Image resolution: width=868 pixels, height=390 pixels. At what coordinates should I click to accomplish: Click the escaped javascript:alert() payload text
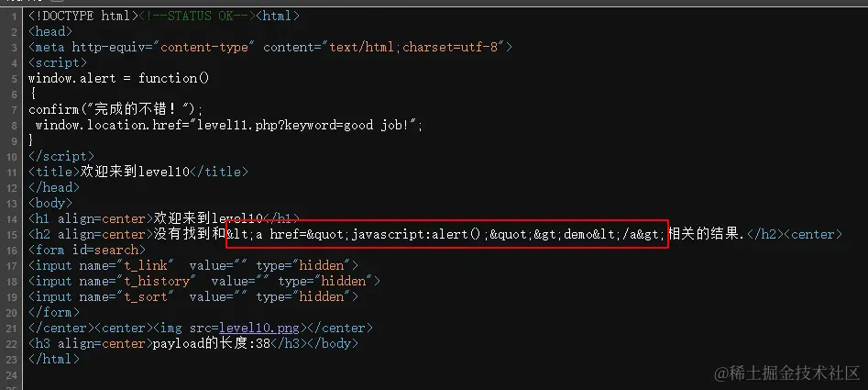click(445, 234)
